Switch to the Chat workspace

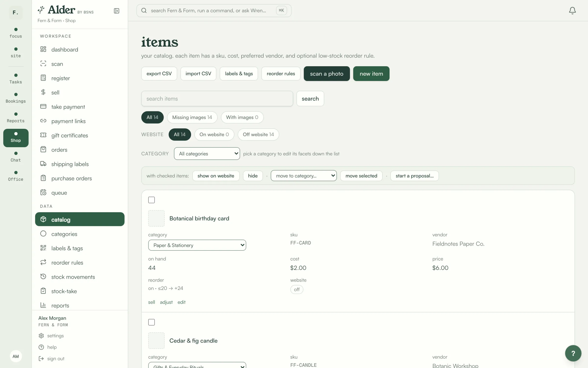tap(16, 157)
